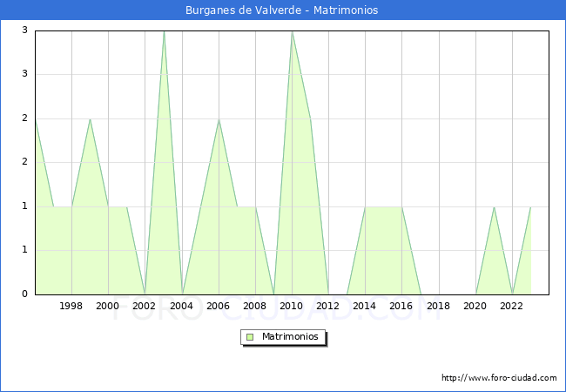
Task: Click the 2012 x-axis label
Action: tap(327, 306)
